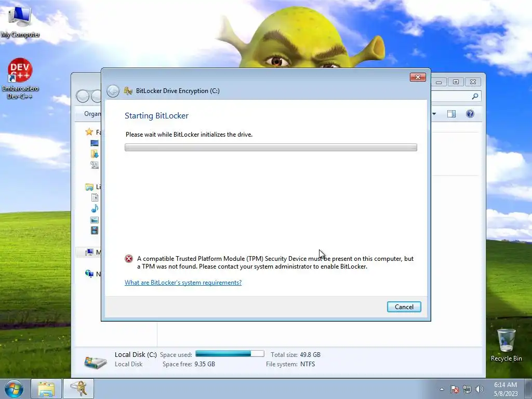This screenshot has height=399, width=532.
Task: Minimize the Explorer window behind the dialog
Action: [x=438, y=82]
